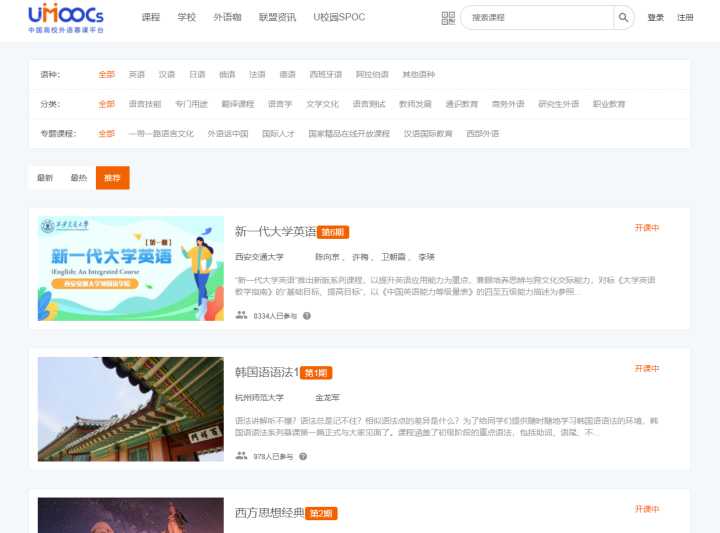Filter category by 文学文化
This screenshot has width=720, height=533.
[x=322, y=104]
